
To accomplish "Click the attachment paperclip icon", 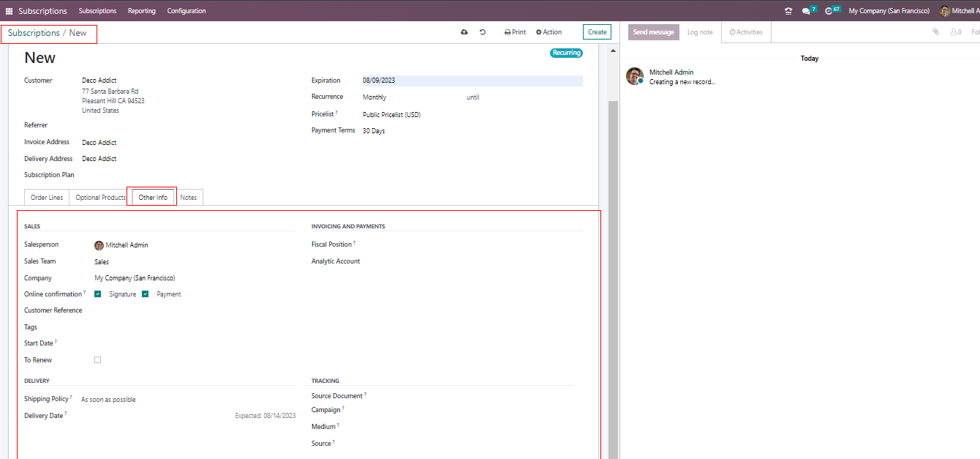I will click(935, 32).
